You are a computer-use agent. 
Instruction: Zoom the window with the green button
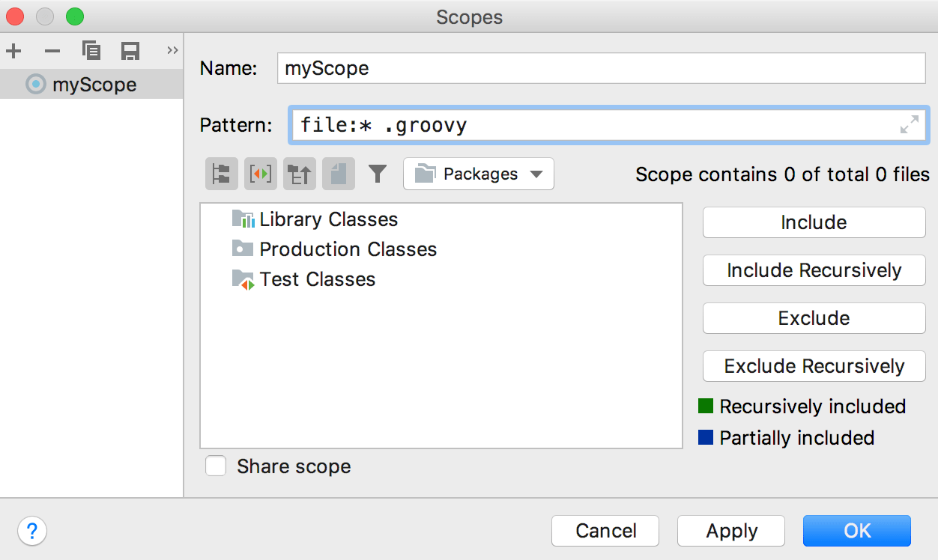(x=75, y=16)
